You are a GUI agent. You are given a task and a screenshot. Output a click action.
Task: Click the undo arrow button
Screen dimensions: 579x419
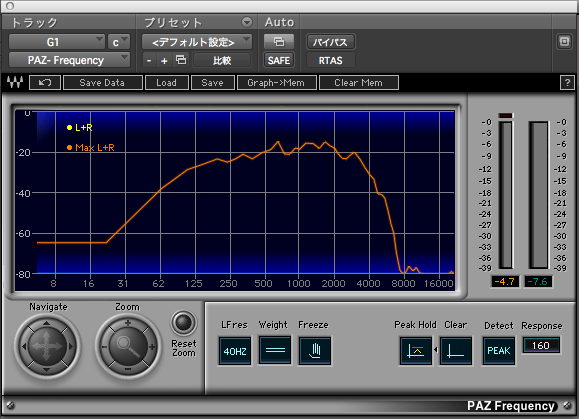tap(45, 83)
